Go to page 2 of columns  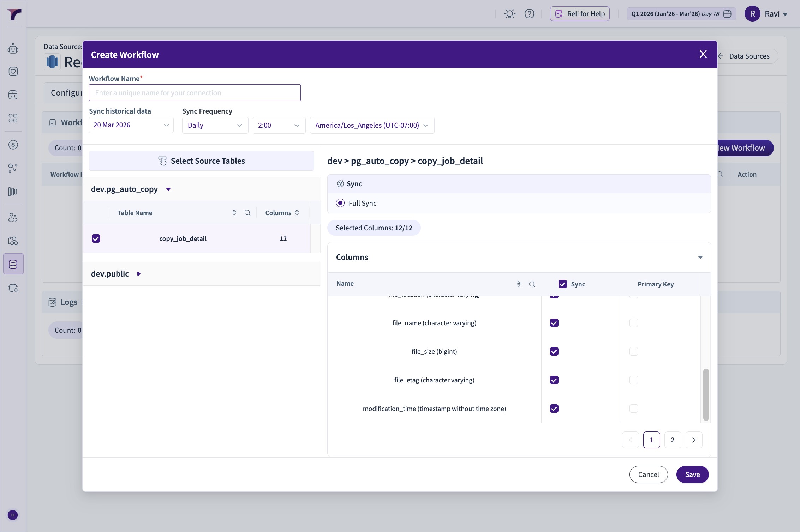(673, 440)
